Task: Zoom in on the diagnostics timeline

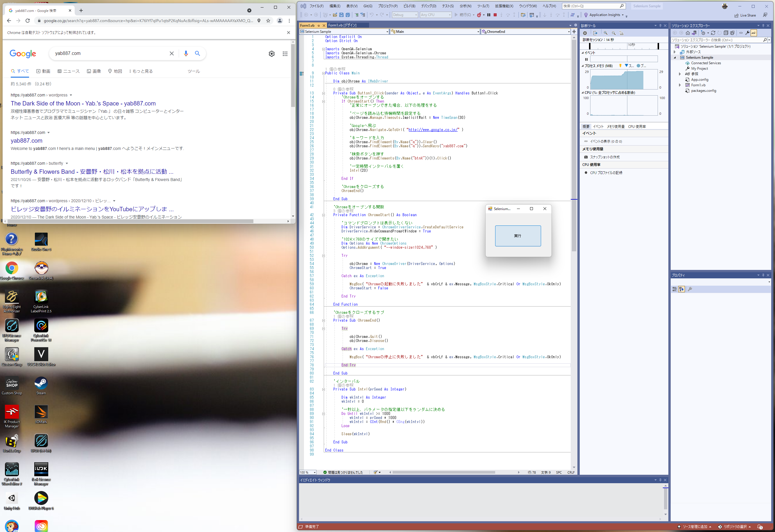Action: click(606, 33)
